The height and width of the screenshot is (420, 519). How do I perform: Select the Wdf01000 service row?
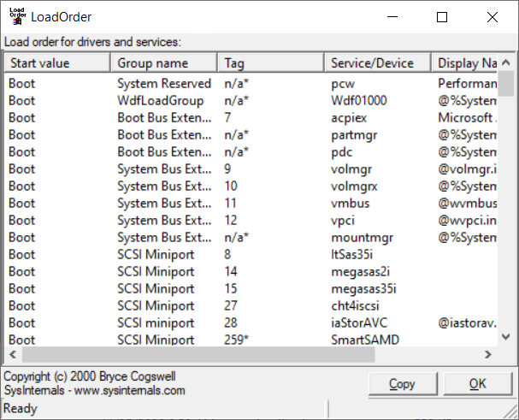pos(358,100)
